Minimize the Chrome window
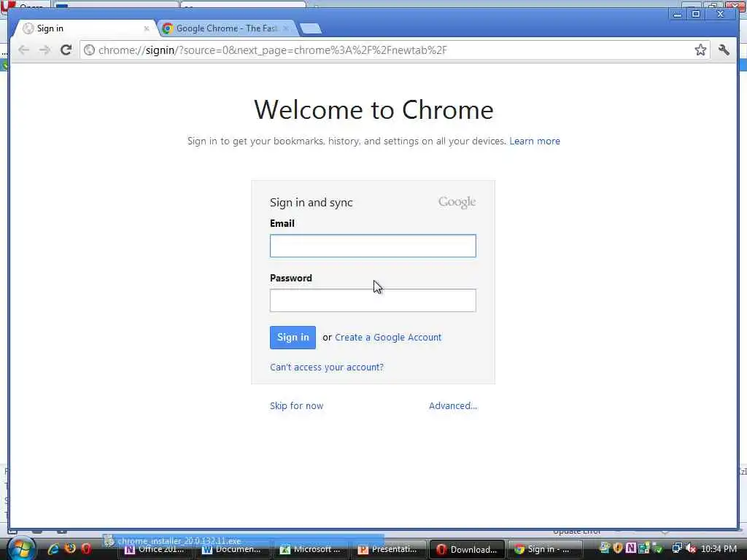Screen dimensions: 747x560 coord(677,15)
